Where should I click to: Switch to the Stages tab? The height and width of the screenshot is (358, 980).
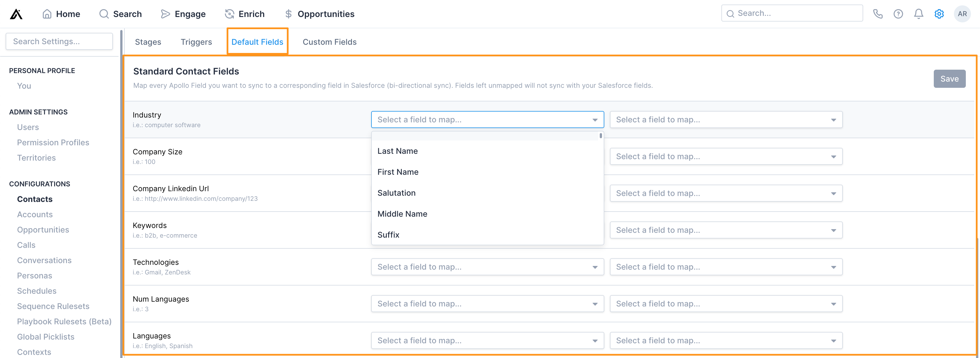point(148,42)
